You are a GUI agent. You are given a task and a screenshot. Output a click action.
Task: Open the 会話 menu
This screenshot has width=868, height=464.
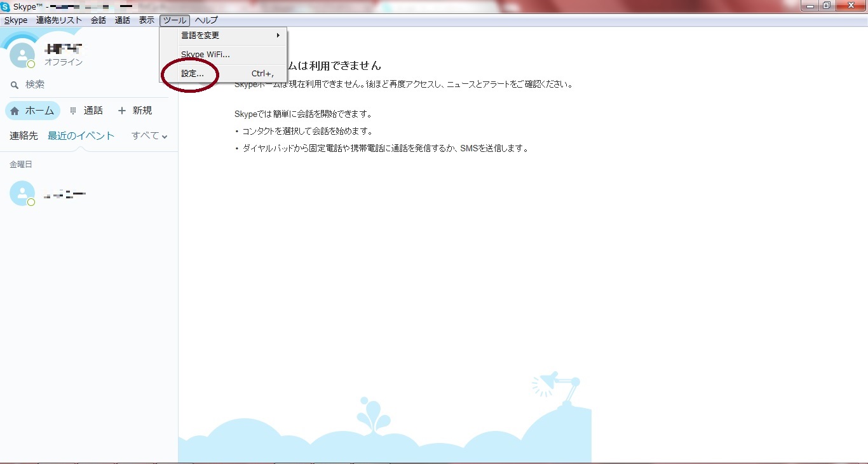pyautogui.click(x=98, y=20)
